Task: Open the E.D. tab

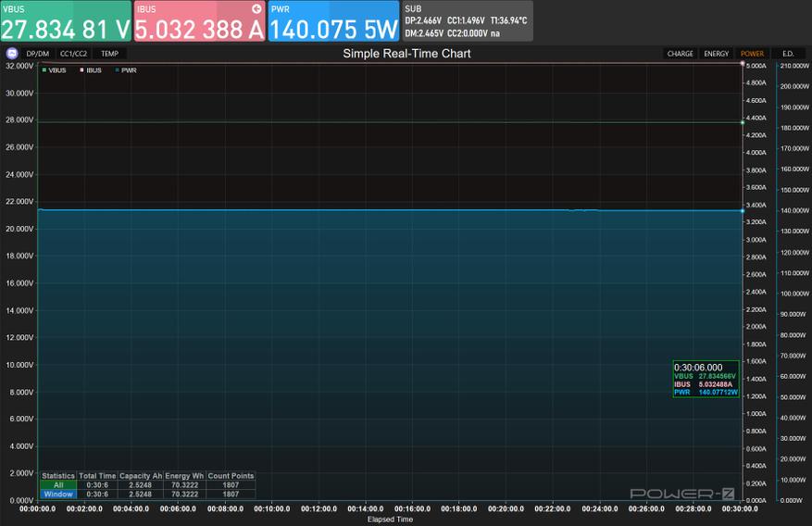Action: pos(788,54)
